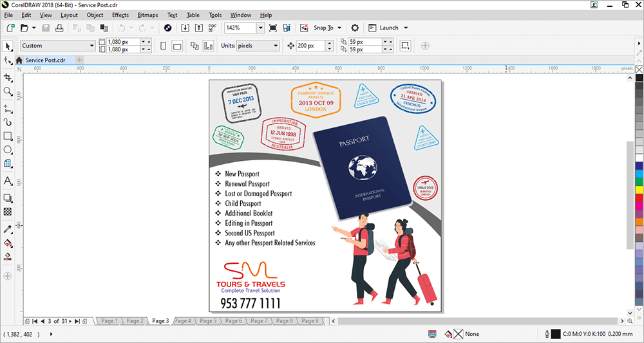Open the Table menu

pos(193,15)
